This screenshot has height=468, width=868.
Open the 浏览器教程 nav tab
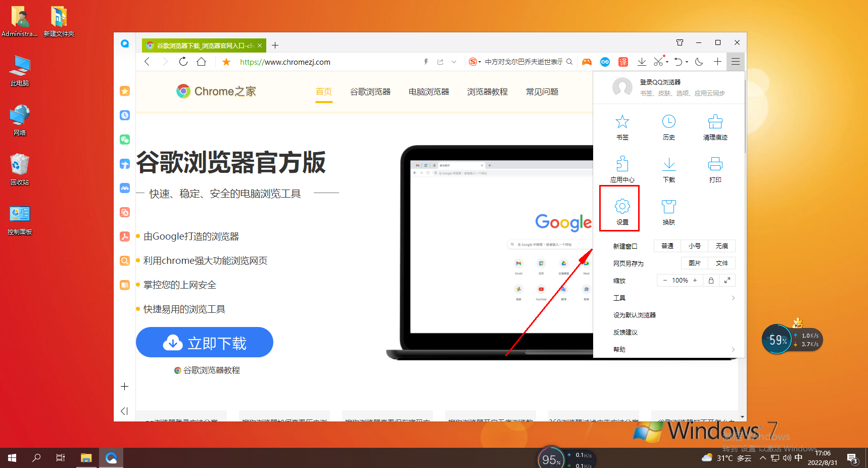(x=488, y=91)
